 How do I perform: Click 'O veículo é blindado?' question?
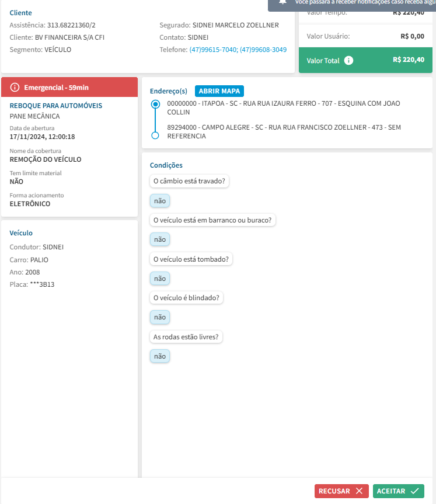[x=186, y=298]
